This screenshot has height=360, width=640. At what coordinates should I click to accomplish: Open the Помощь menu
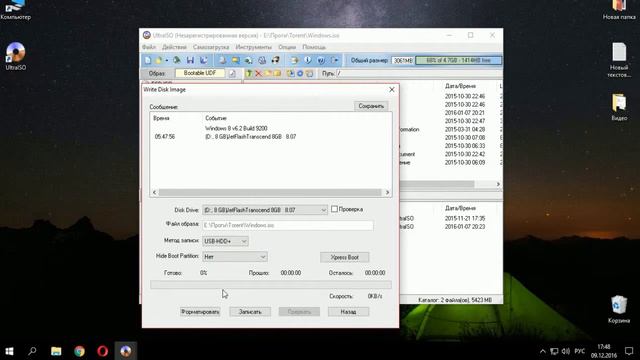pos(314,47)
